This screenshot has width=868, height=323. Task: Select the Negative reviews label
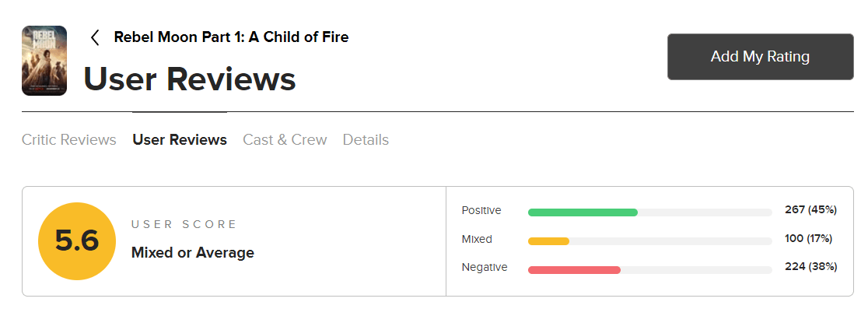coord(485,268)
